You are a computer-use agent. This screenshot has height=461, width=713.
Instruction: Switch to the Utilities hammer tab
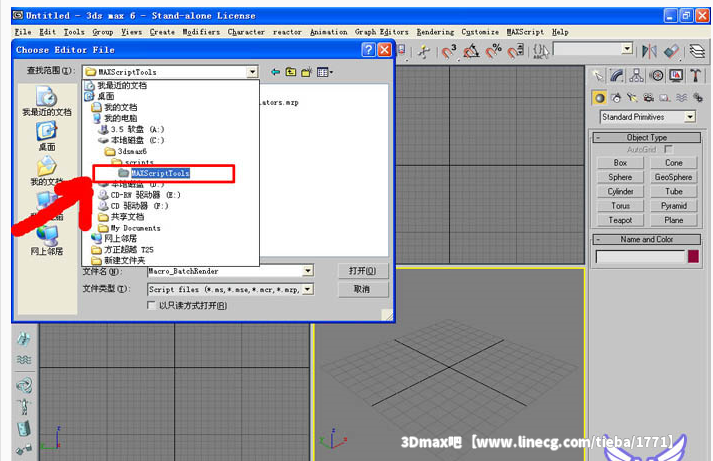pyautogui.click(x=695, y=75)
